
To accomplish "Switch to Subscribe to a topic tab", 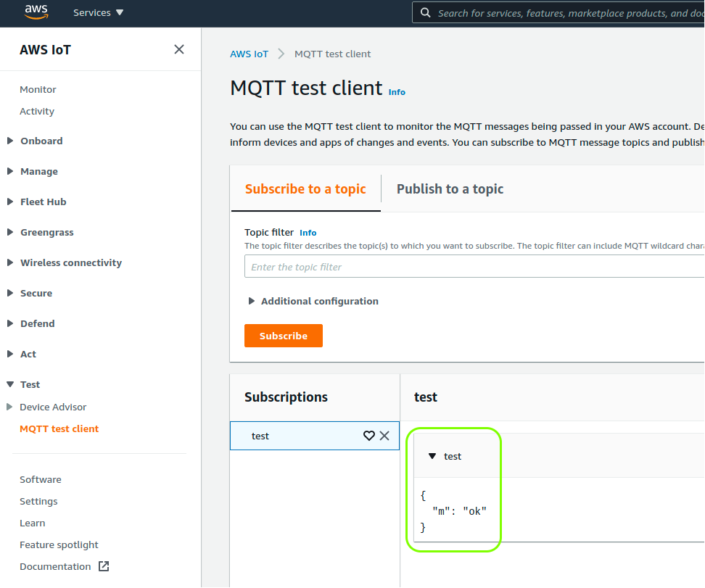I will click(306, 189).
